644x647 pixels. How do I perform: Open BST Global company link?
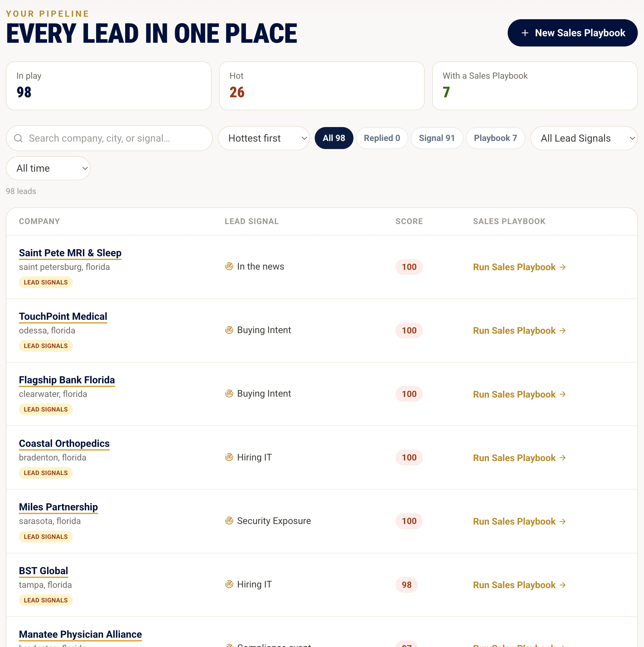pos(43,571)
